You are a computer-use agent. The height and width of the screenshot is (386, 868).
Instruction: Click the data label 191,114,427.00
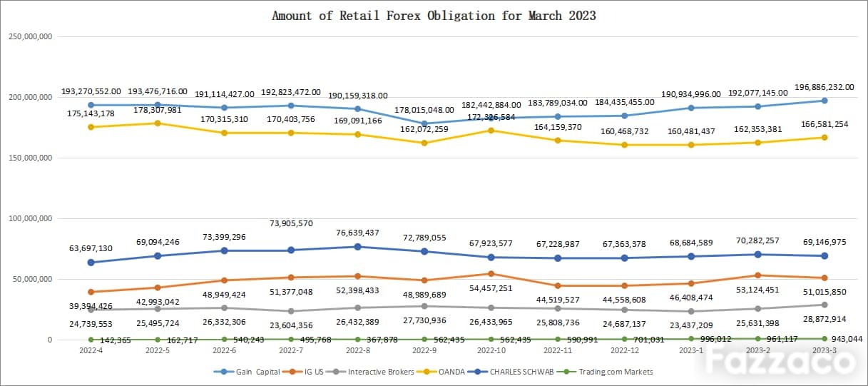click(225, 93)
